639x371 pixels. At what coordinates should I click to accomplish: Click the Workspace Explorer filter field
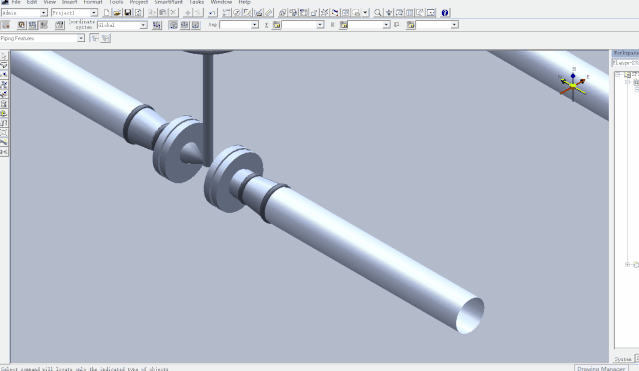(626, 63)
